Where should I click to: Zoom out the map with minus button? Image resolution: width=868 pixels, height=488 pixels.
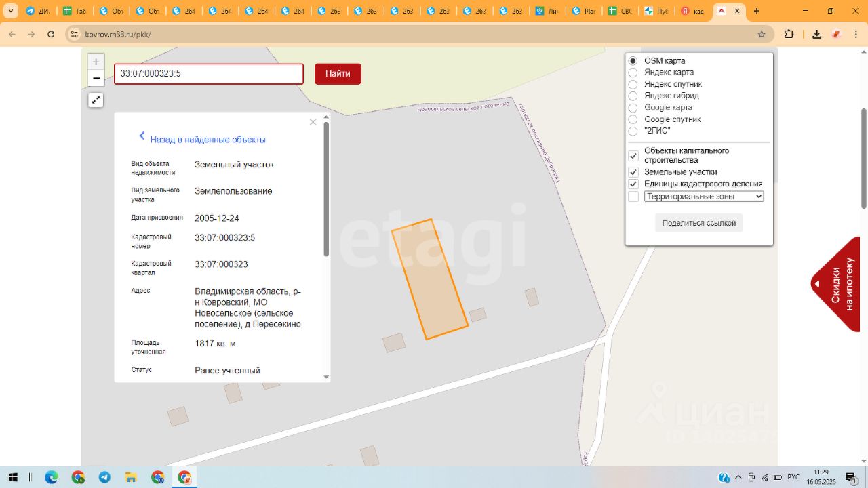(96, 78)
